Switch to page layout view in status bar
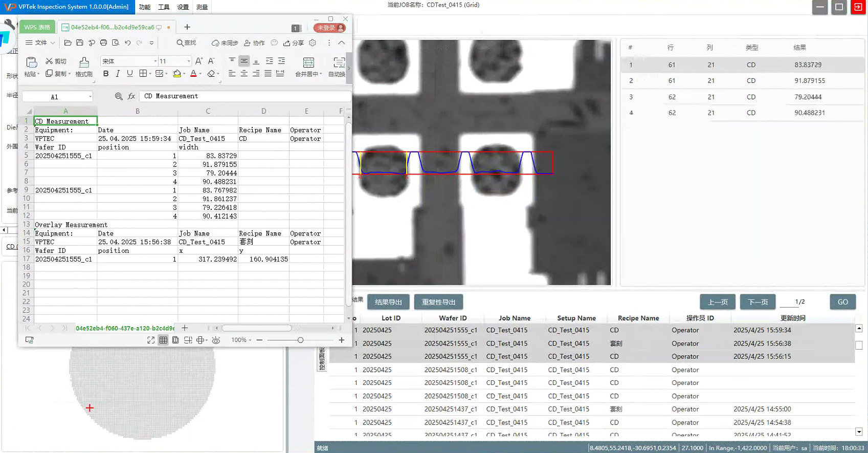Viewport: 868px width, 453px height. click(175, 340)
